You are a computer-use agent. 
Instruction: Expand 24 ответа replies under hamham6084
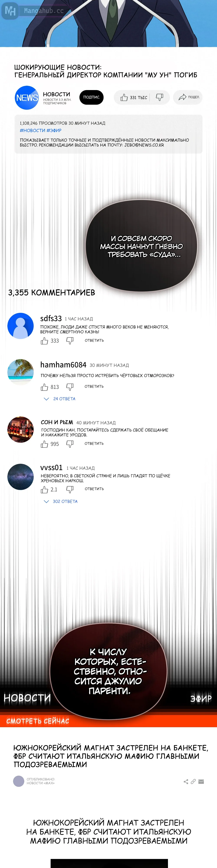click(60, 399)
